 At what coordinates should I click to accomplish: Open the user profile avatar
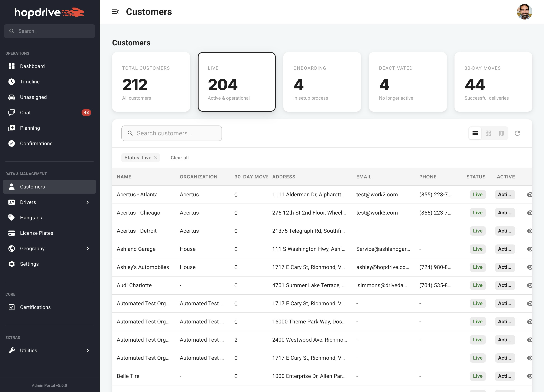click(x=524, y=12)
